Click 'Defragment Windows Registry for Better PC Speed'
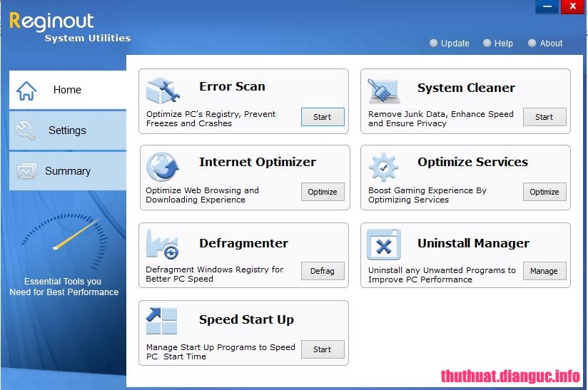This screenshot has height=390, width=588. (x=214, y=274)
